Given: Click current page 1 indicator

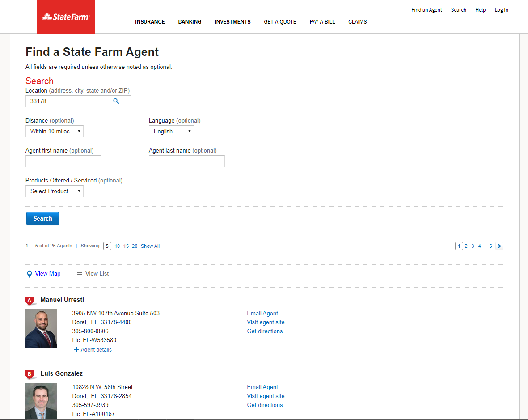Looking at the screenshot, I should 459,246.
